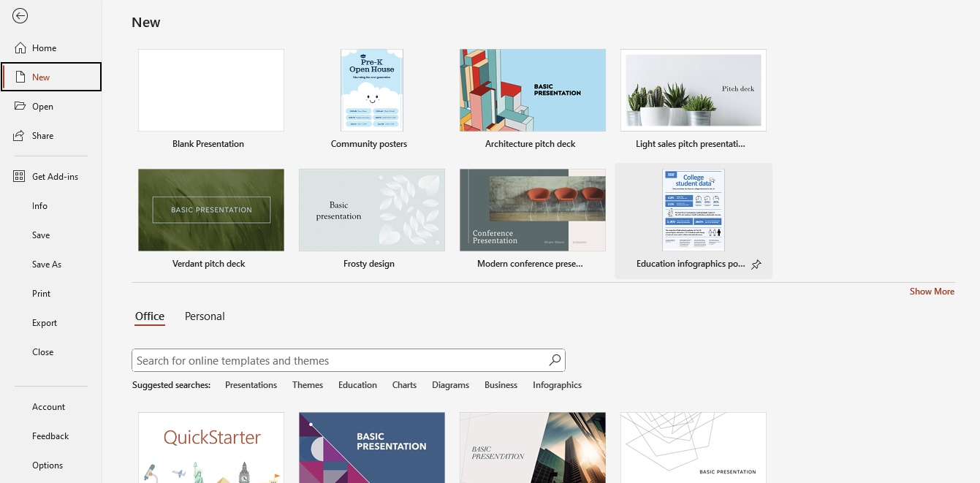Open the Export page

click(45, 323)
